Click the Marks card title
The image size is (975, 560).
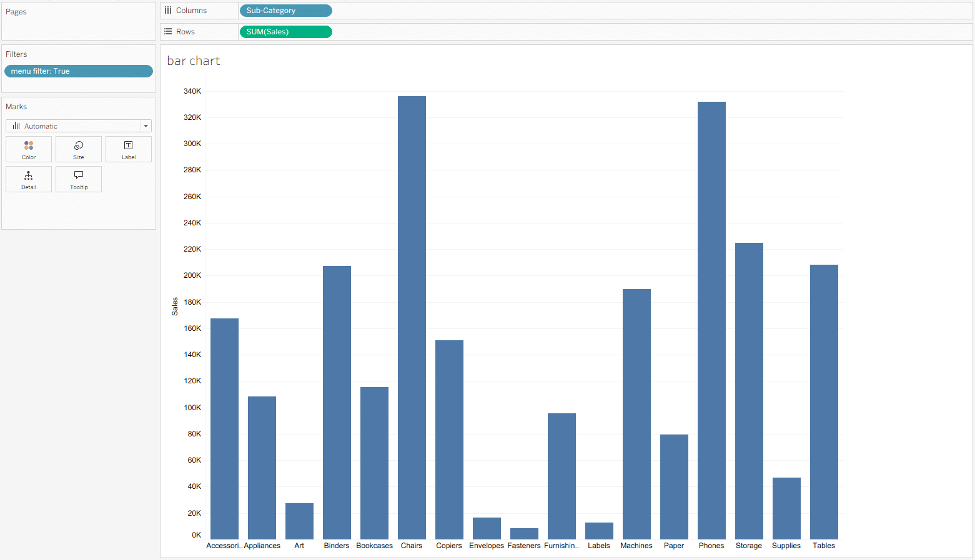16,107
